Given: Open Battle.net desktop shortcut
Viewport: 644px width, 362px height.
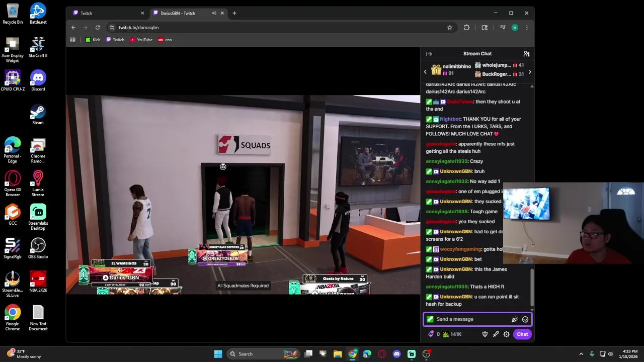Looking at the screenshot, I should [38, 14].
